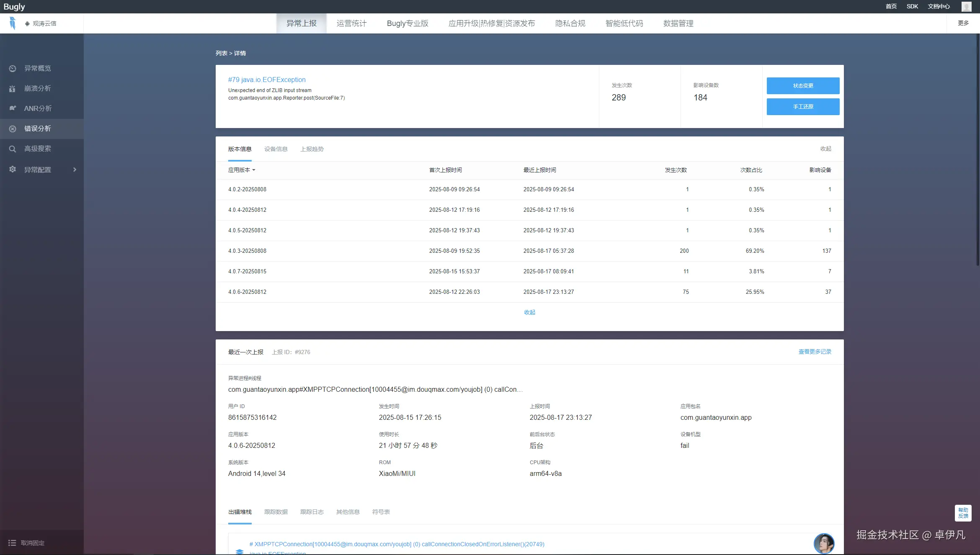Open 首页 link in top bar

(891, 7)
